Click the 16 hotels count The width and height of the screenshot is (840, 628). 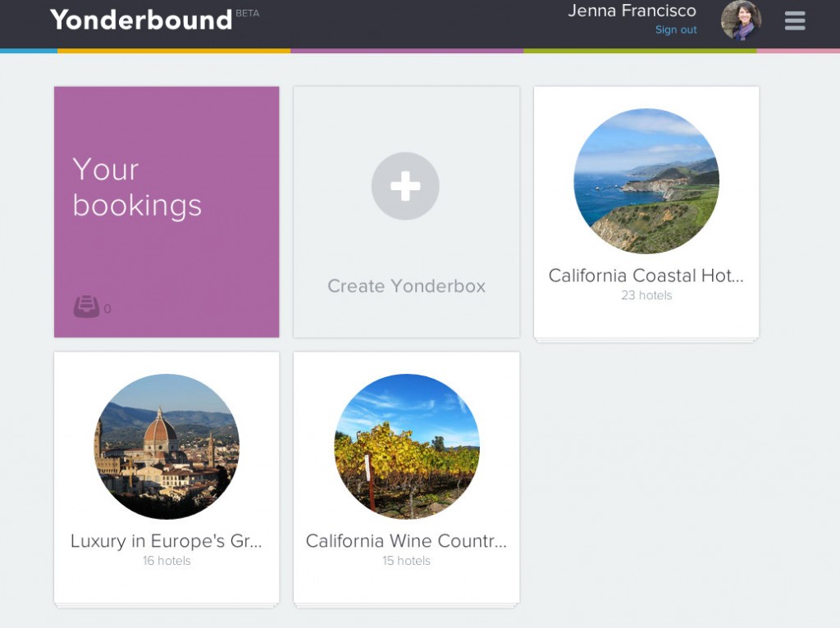[167, 561]
